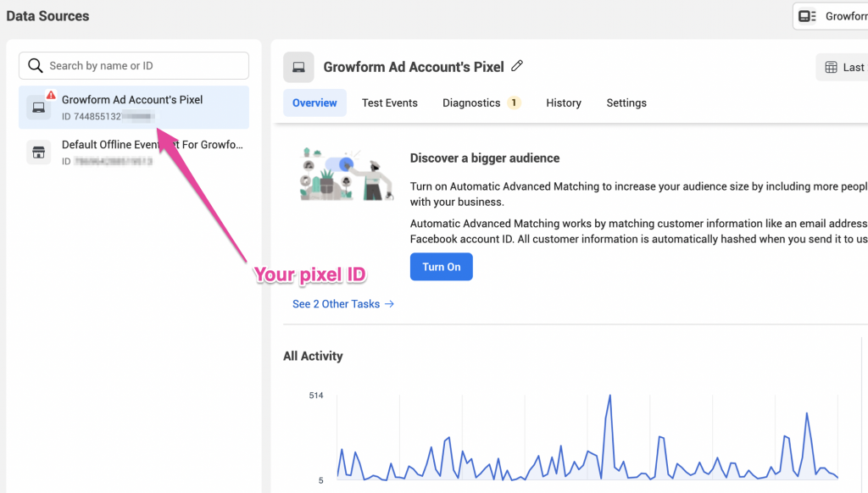
Task: Switch to the Test Events tab
Action: [390, 102]
